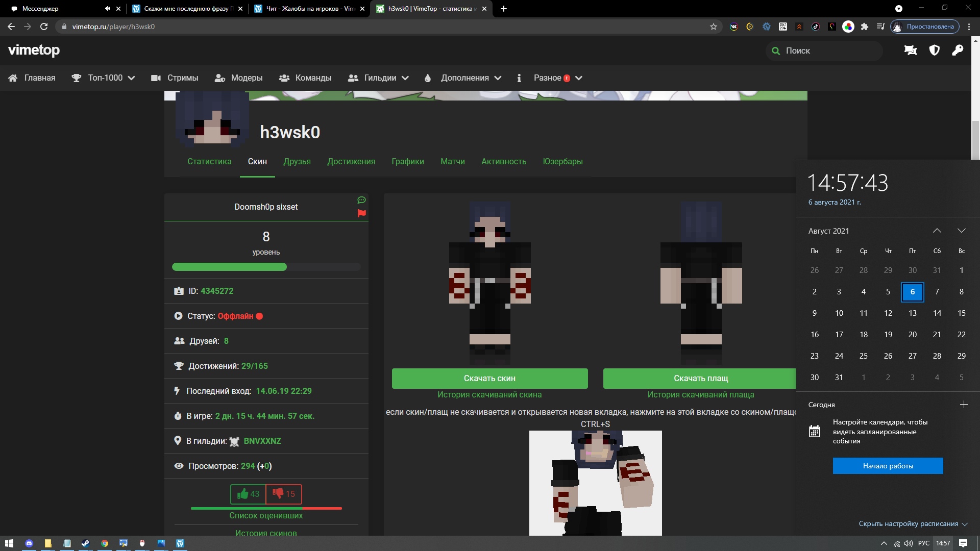Viewport: 980px width, 551px height.
Task: Mute the Мессенджер tab audio
Action: 107,9
